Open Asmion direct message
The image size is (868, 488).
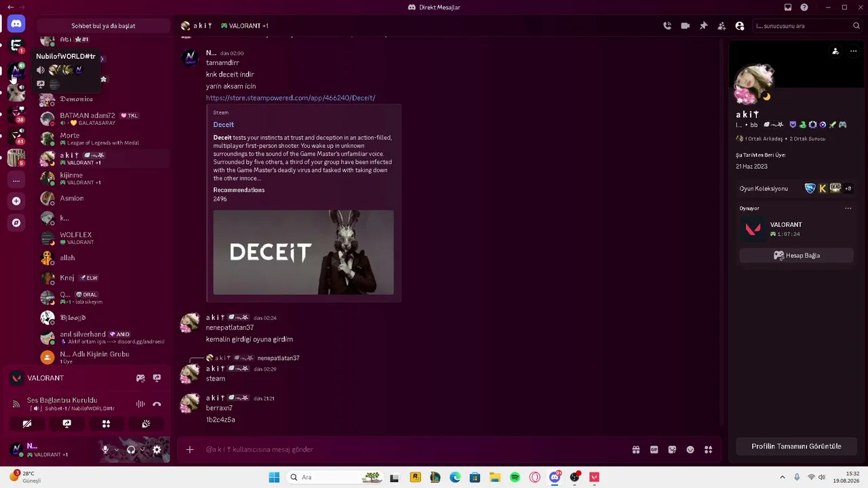(103, 199)
